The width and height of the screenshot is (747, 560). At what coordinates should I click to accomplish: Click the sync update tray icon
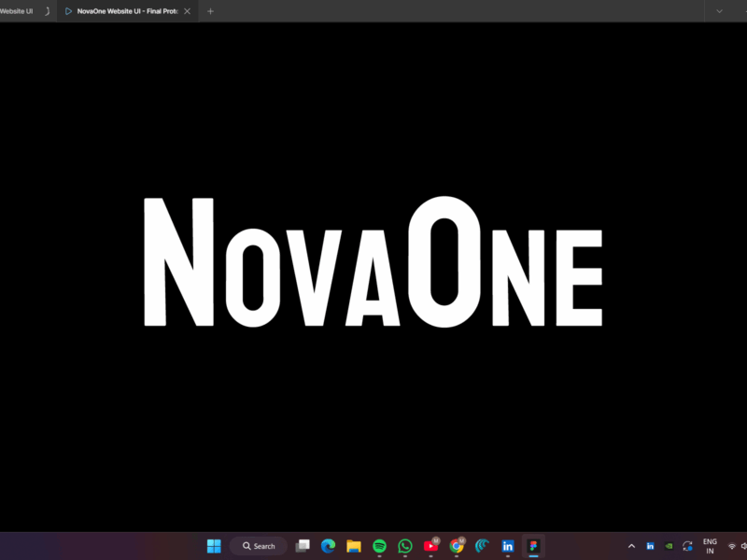click(x=687, y=546)
